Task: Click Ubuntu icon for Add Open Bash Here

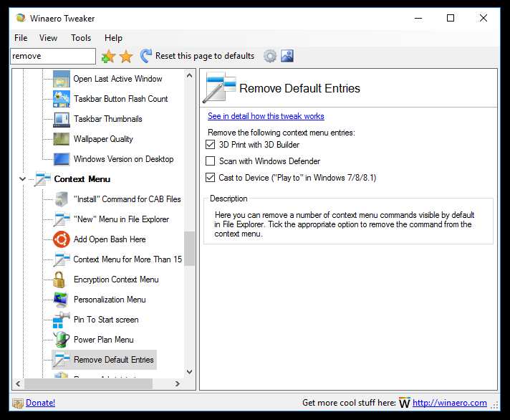Action: coord(62,239)
